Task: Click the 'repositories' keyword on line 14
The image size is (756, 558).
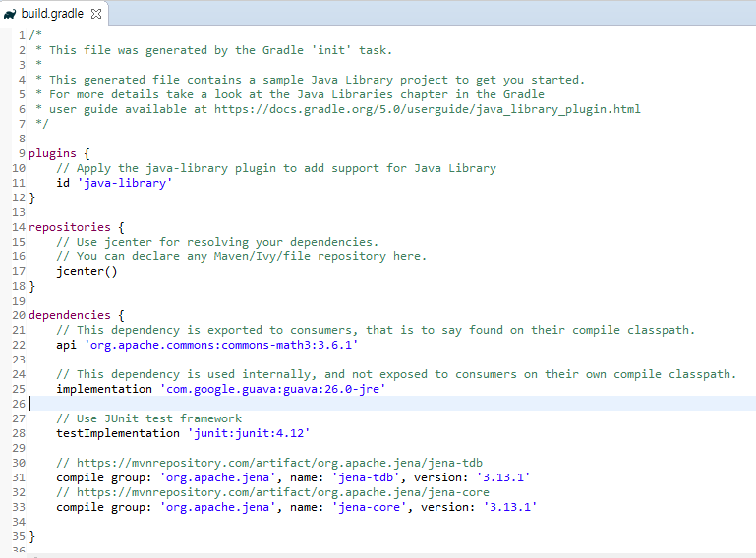Action: point(70,227)
